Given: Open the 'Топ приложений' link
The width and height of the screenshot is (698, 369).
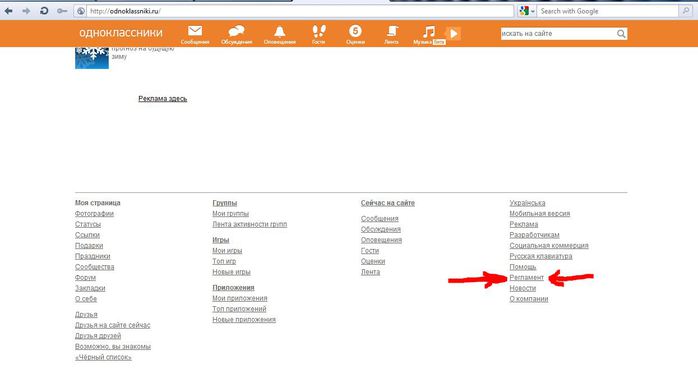Looking at the screenshot, I should click(239, 309).
